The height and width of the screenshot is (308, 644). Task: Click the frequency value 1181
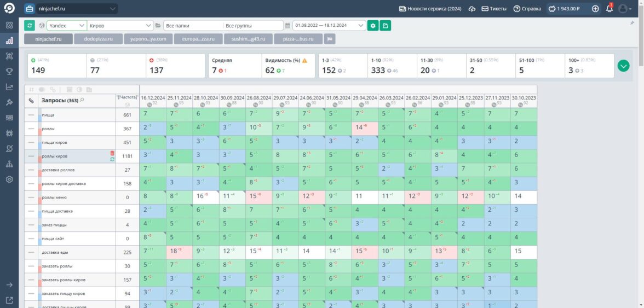click(x=127, y=156)
